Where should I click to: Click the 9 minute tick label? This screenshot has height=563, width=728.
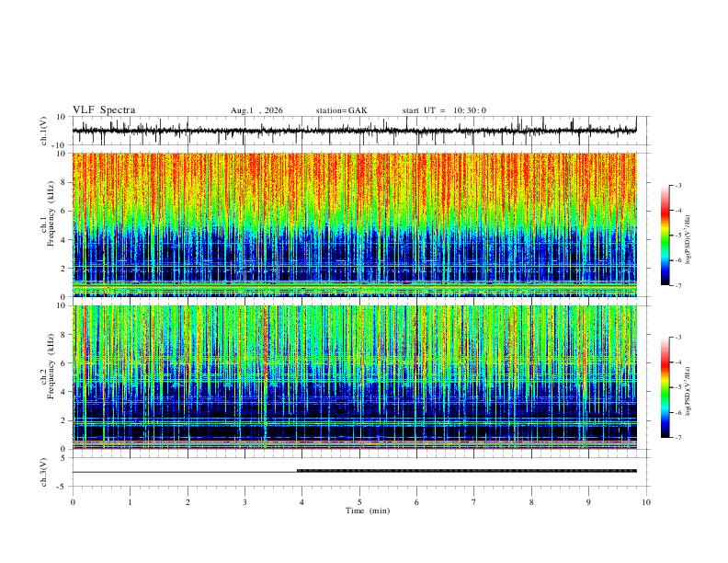click(588, 502)
